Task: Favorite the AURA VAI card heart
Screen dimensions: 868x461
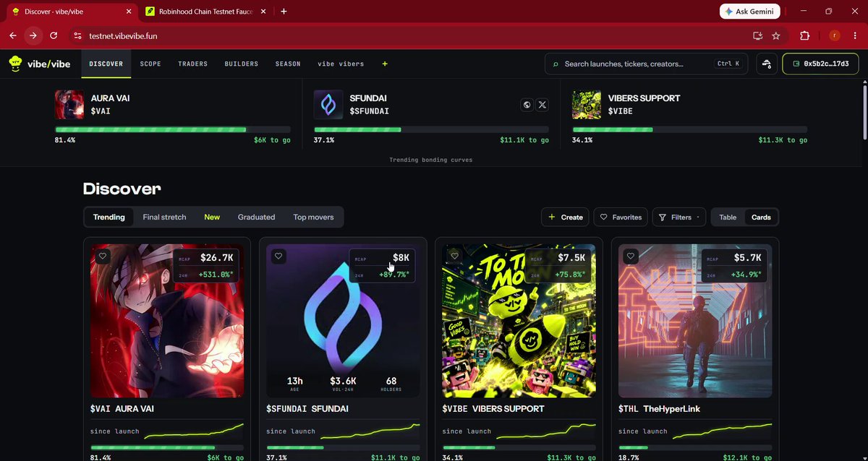Action: 103,256
